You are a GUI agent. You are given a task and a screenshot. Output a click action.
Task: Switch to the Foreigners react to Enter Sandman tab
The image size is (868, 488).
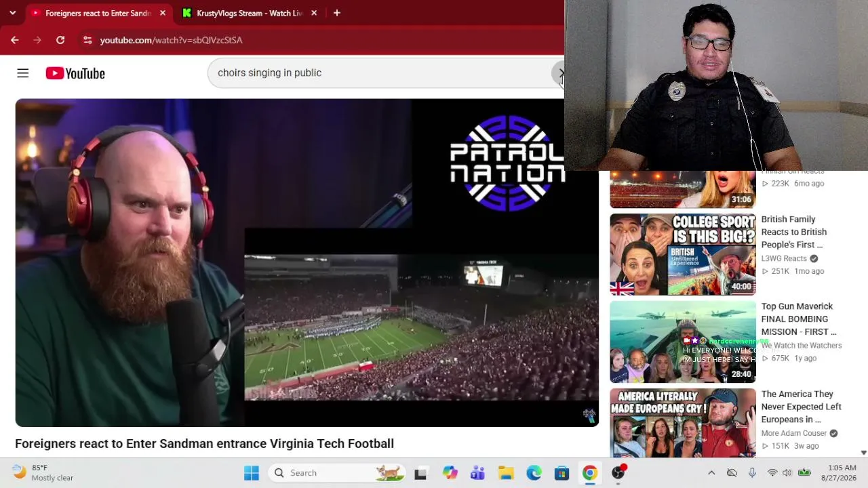(x=98, y=13)
